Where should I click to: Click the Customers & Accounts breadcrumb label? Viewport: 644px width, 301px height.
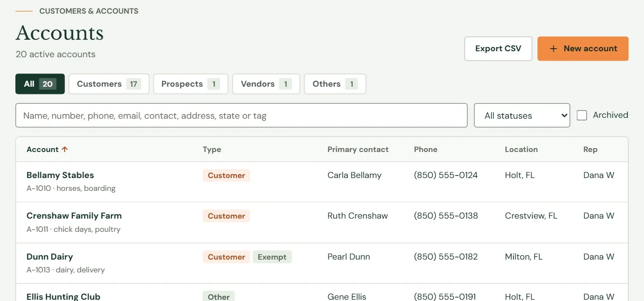[89, 11]
